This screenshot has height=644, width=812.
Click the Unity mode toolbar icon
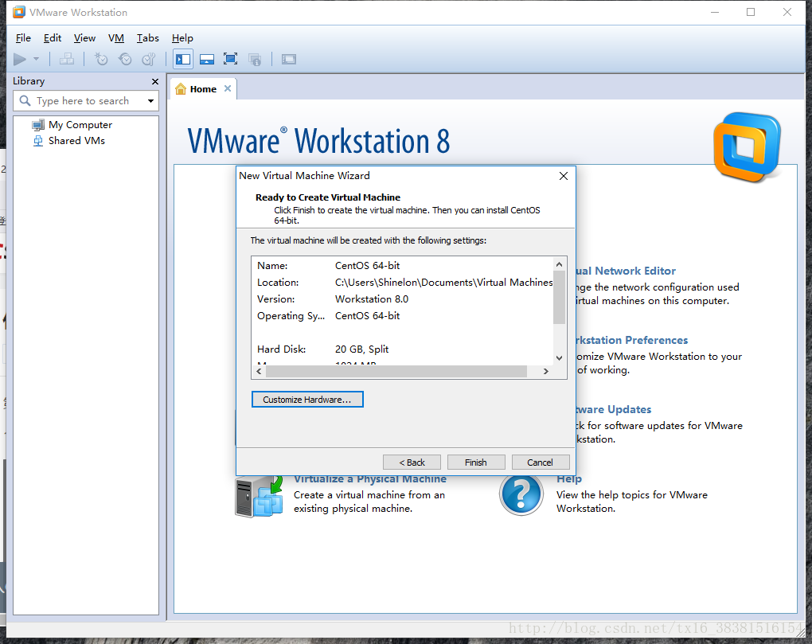[254, 60]
